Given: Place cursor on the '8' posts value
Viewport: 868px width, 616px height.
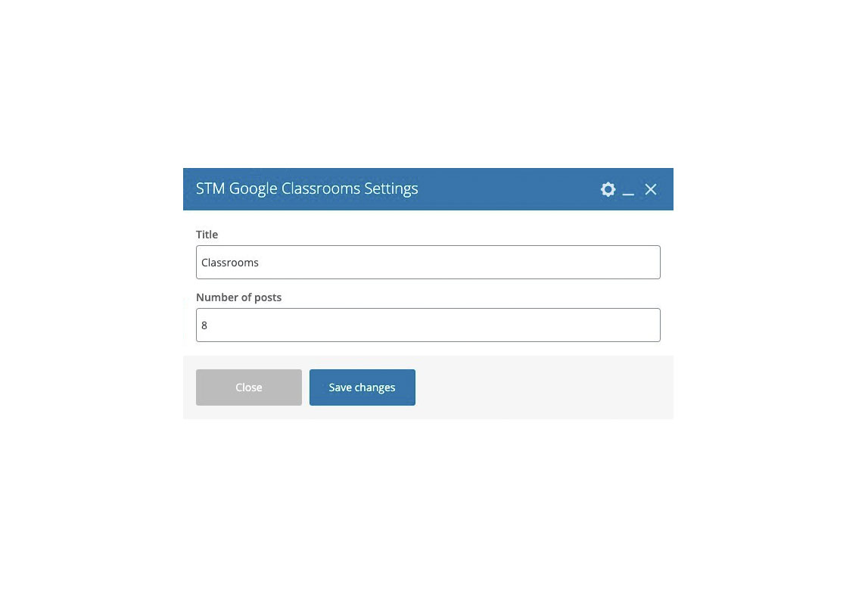Looking at the screenshot, I should [x=204, y=325].
